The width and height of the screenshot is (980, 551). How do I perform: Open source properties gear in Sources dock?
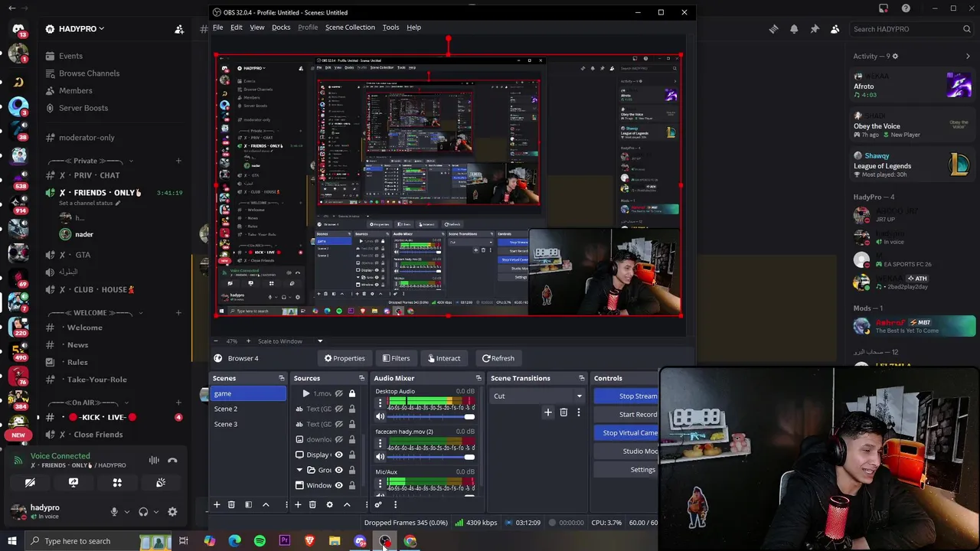329,504
